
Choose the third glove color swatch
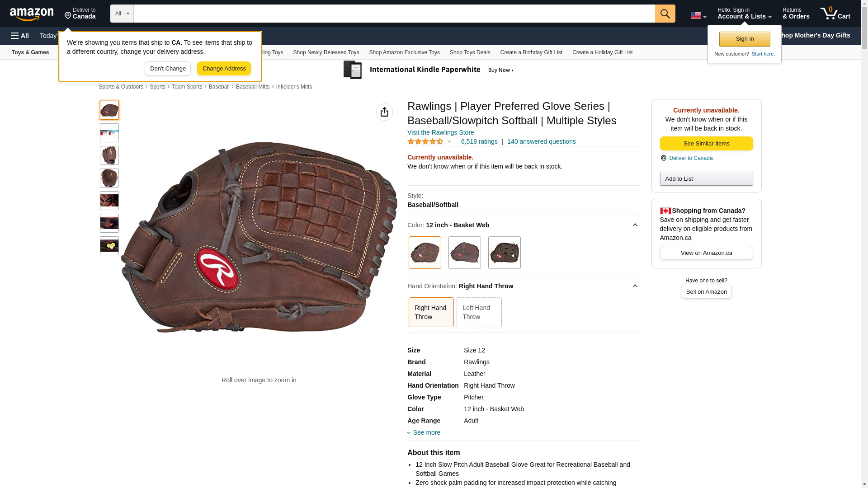[x=504, y=253]
